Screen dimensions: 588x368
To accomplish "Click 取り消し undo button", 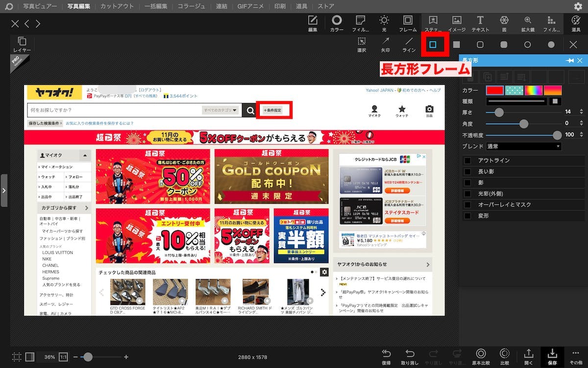I will coord(410,357).
